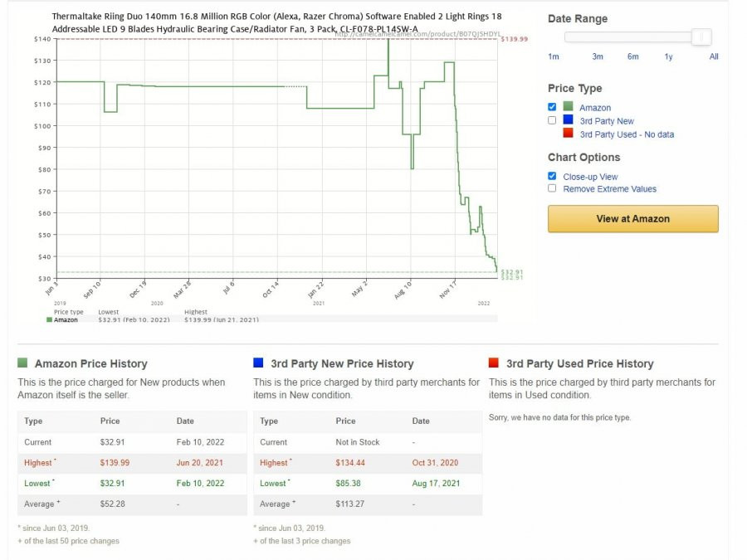This screenshot has width=747, height=560.
Task: Click the red $139.99 label at chart top
Action: point(514,39)
